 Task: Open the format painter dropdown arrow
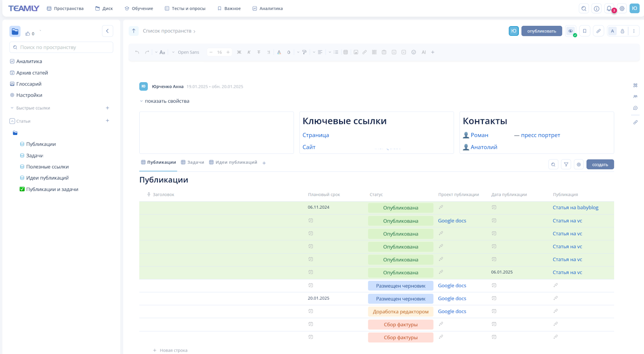pyautogui.click(x=298, y=52)
